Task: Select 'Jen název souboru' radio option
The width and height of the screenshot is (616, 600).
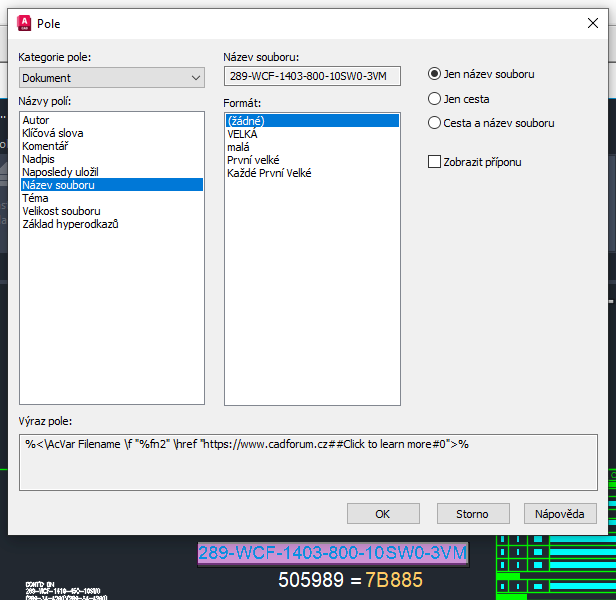Action: click(x=435, y=74)
